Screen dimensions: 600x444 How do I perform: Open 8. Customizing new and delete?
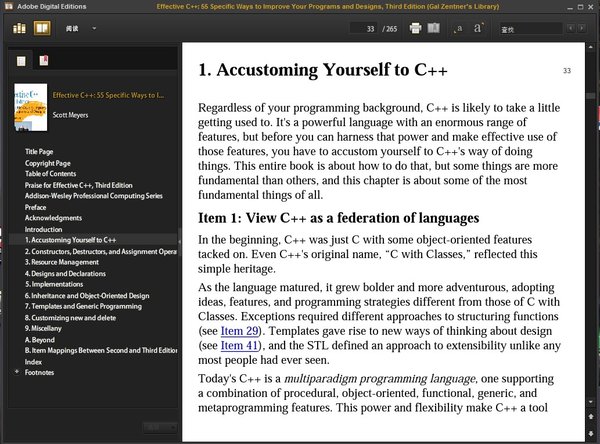pyautogui.click(x=70, y=318)
